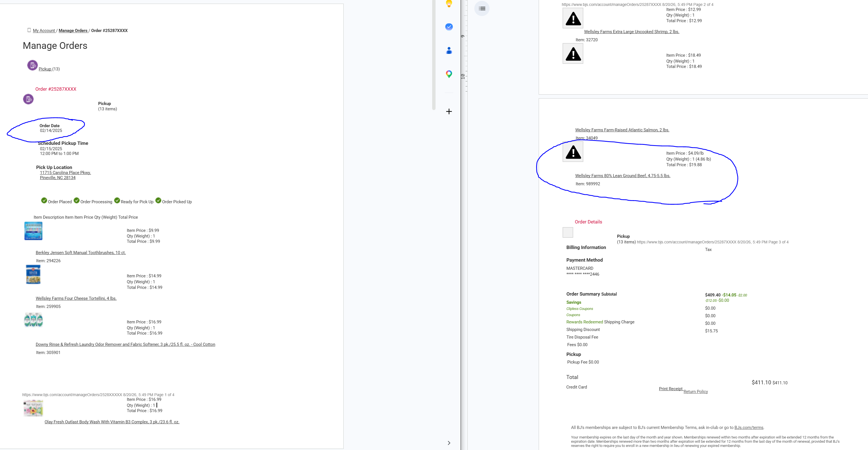
Task: Click the Billing Information heading
Action: coord(586,248)
